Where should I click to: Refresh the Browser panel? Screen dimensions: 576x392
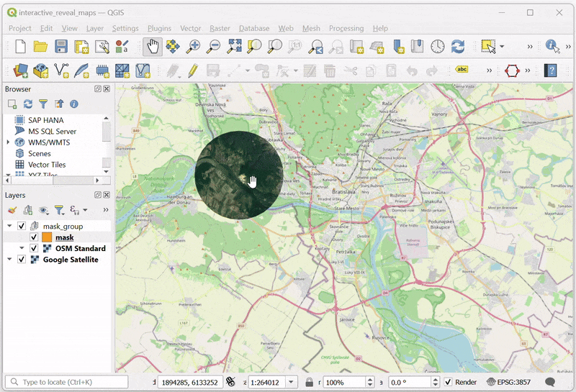pos(27,104)
